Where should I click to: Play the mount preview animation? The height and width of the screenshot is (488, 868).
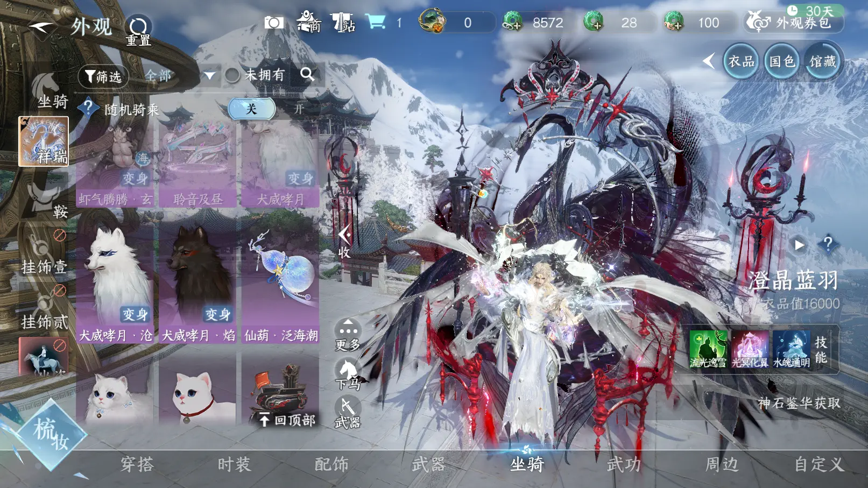[800, 245]
